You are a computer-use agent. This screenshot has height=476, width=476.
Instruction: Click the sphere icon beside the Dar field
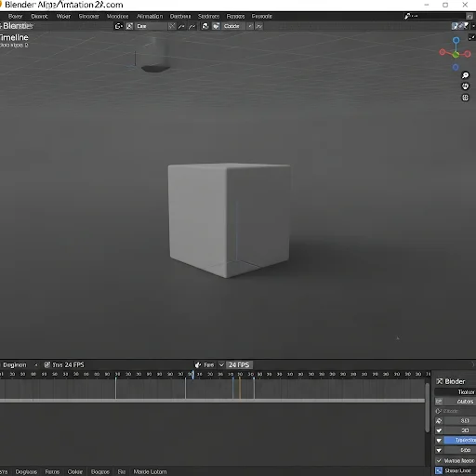[x=129, y=26]
